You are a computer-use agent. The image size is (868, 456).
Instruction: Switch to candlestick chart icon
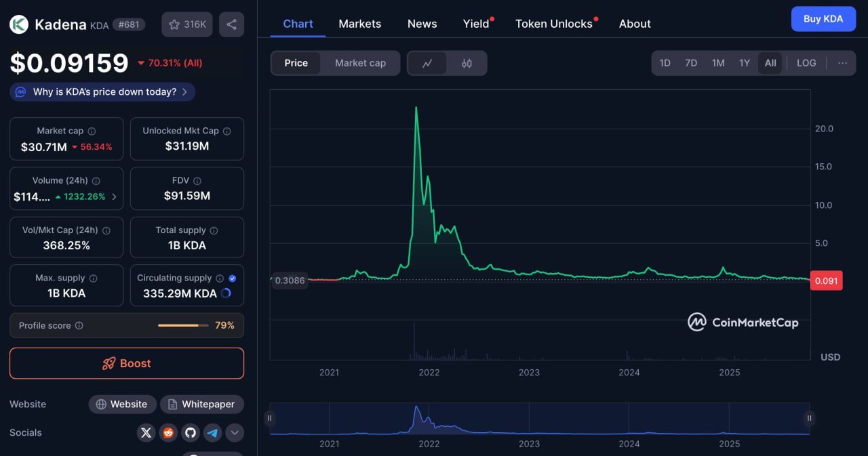click(467, 63)
